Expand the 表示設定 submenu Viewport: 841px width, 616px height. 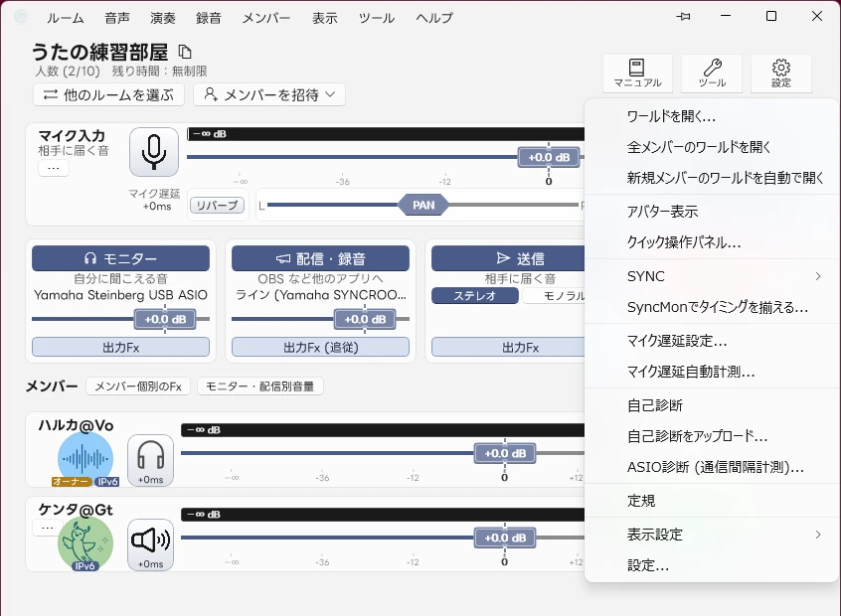711,534
